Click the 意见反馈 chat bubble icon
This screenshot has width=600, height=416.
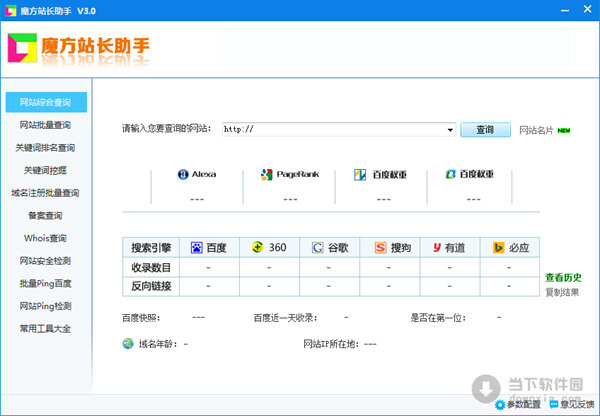pyautogui.click(x=554, y=404)
